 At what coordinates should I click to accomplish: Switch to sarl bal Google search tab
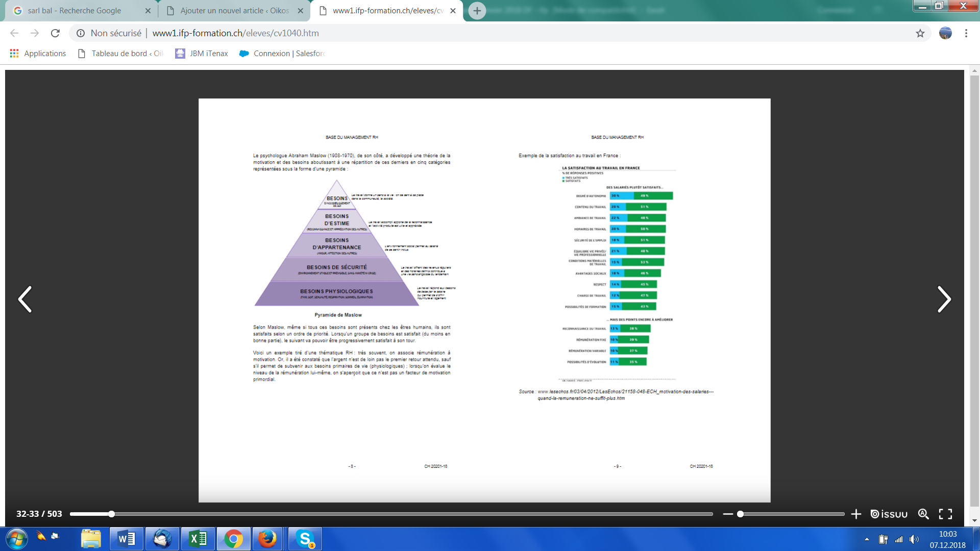tap(75, 11)
